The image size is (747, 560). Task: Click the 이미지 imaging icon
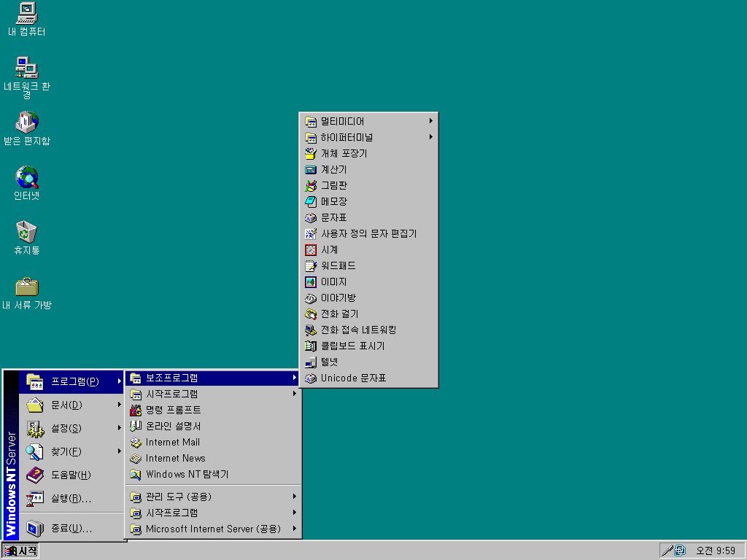coord(311,282)
